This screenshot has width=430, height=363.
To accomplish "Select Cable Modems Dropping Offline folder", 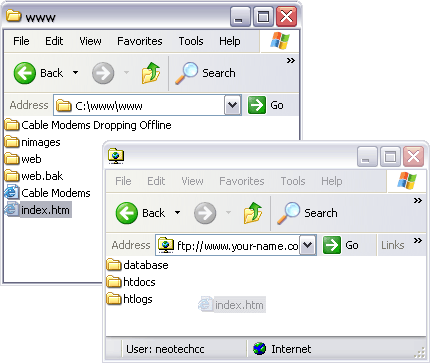I will (x=88, y=125).
